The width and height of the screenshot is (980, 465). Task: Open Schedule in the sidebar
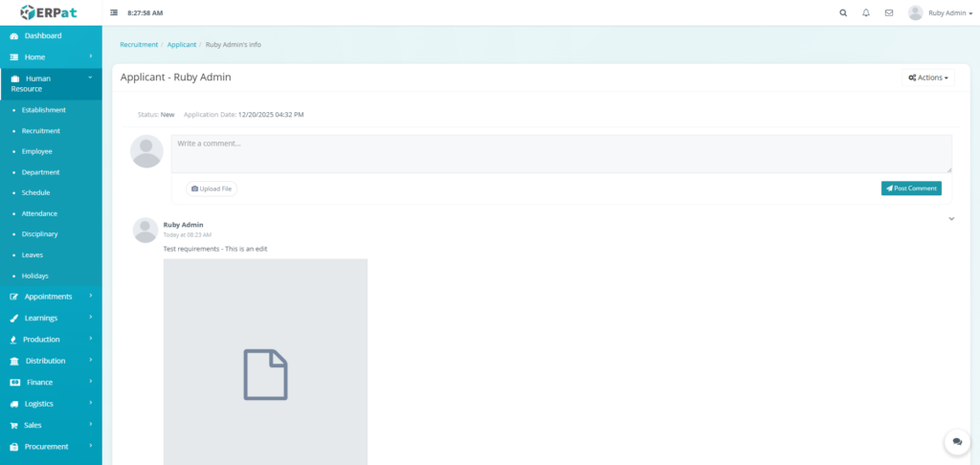pos(35,193)
